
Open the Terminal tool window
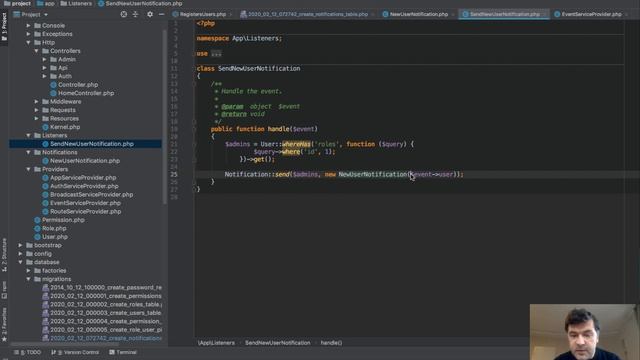click(x=123, y=352)
